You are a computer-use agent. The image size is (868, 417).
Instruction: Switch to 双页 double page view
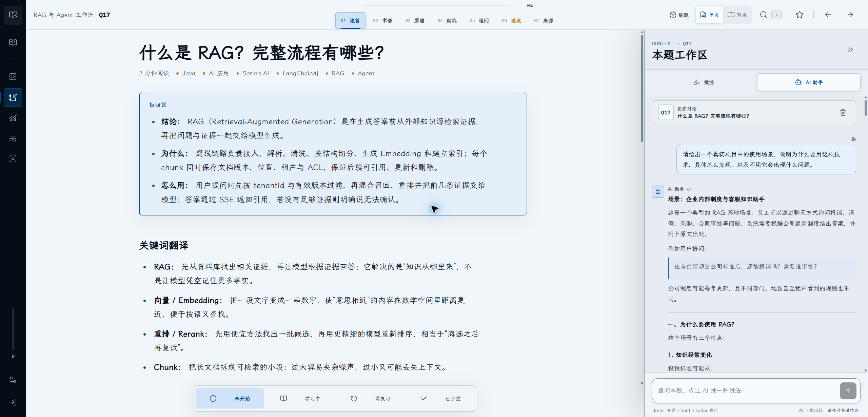pyautogui.click(x=737, y=15)
